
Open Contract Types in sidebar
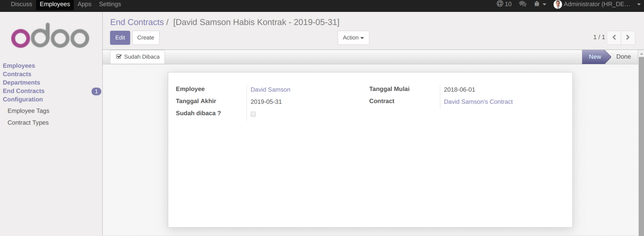coord(28,123)
